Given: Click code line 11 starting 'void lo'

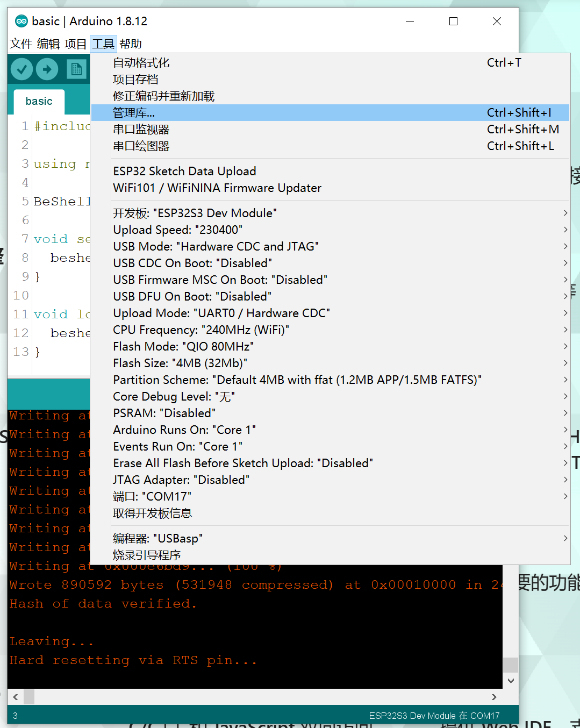Looking at the screenshot, I should tap(62, 314).
